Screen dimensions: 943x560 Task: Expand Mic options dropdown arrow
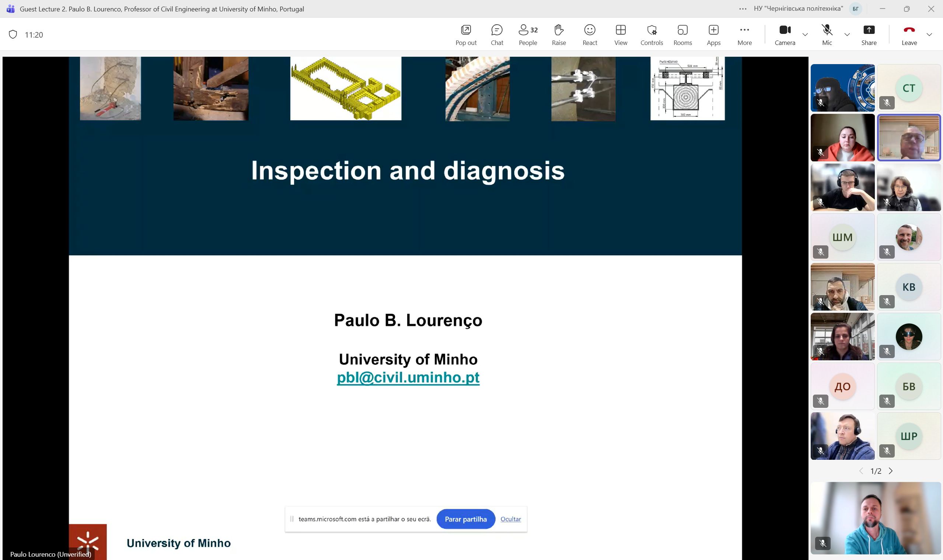[x=847, y=35]
